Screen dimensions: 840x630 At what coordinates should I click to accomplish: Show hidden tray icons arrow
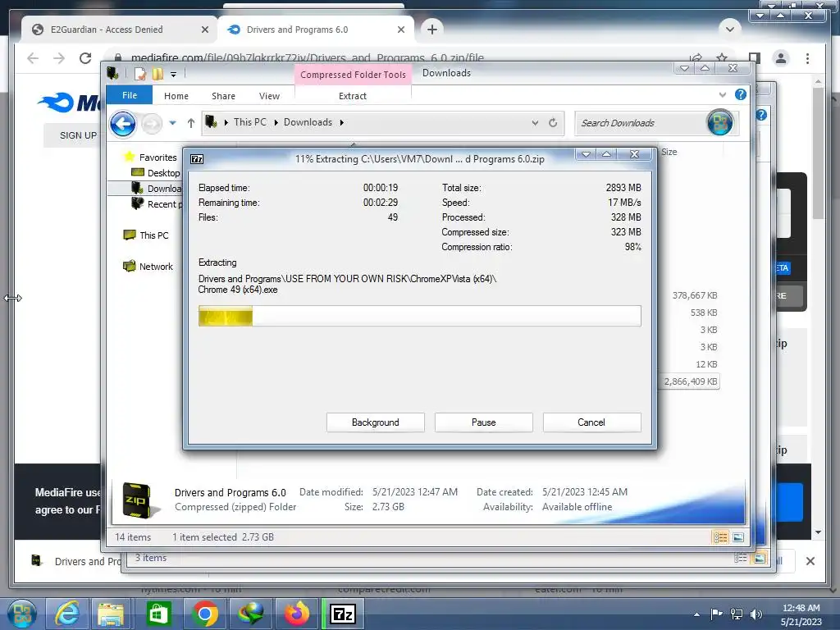point(696,614)
